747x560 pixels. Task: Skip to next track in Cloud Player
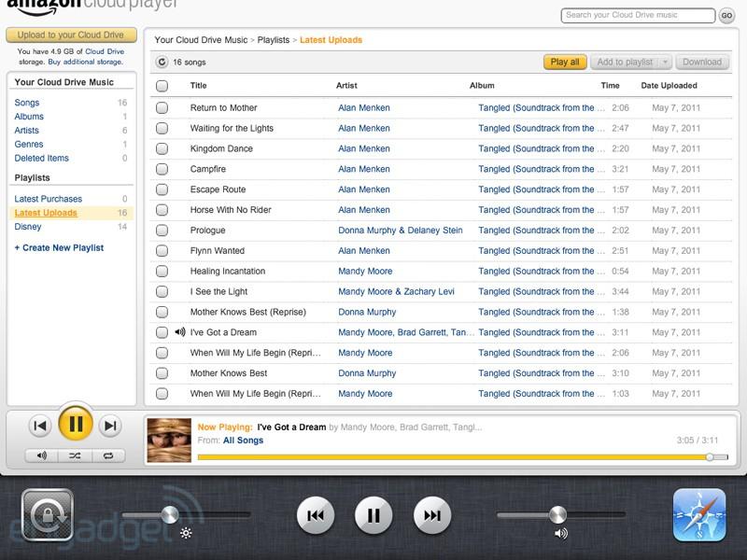coord(110,427)
